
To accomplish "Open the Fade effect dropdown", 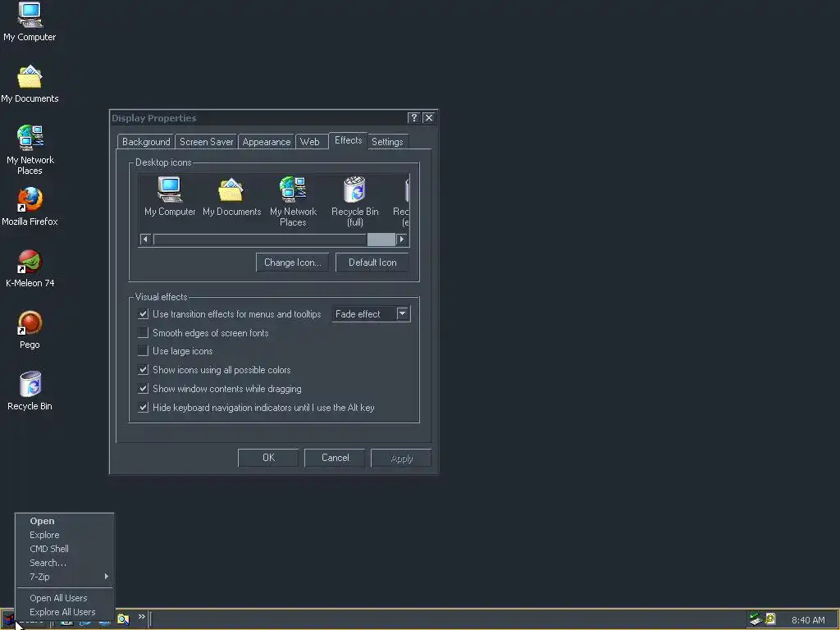I will (402, 314).
